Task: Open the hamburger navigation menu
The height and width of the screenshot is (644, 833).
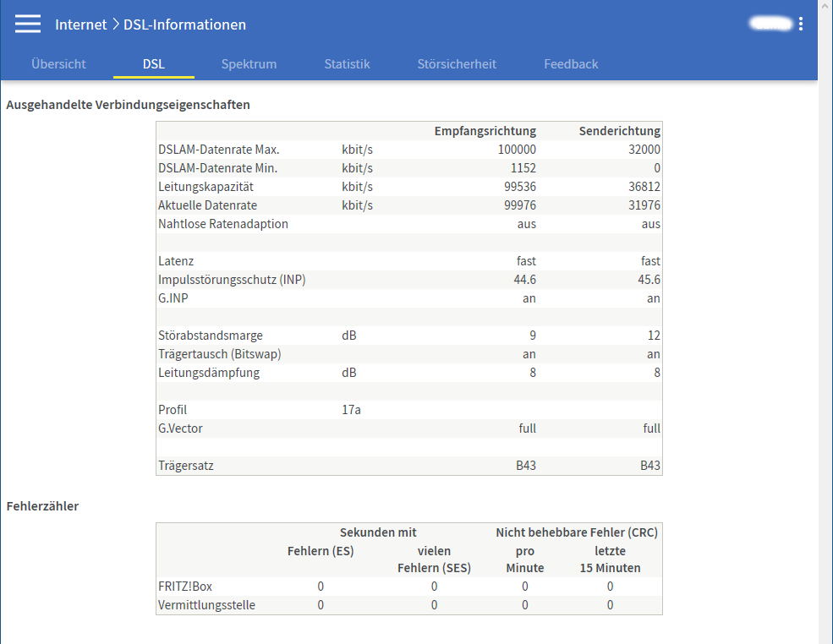Action: click(28, 24)
